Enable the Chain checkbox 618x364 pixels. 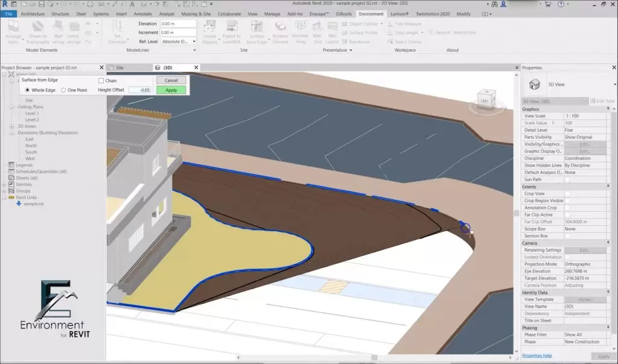tap(101, 80)
